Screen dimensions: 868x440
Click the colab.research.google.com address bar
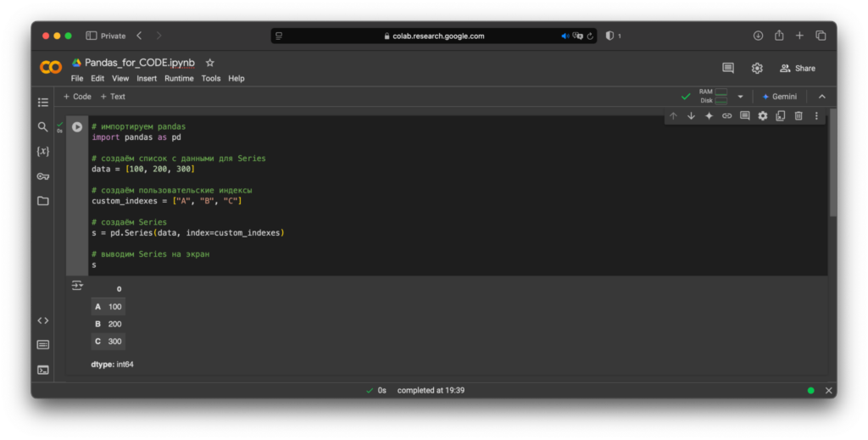click(x=434, y=36)
